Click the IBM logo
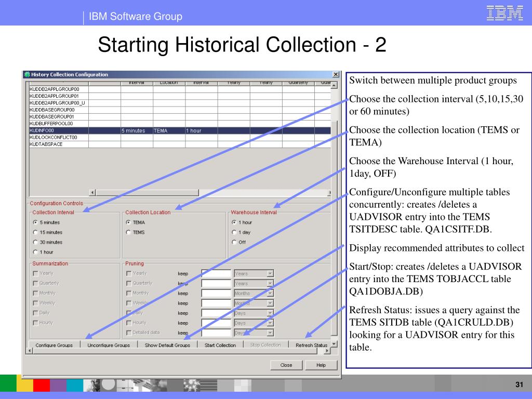532x399 pixels. point(504,13)
